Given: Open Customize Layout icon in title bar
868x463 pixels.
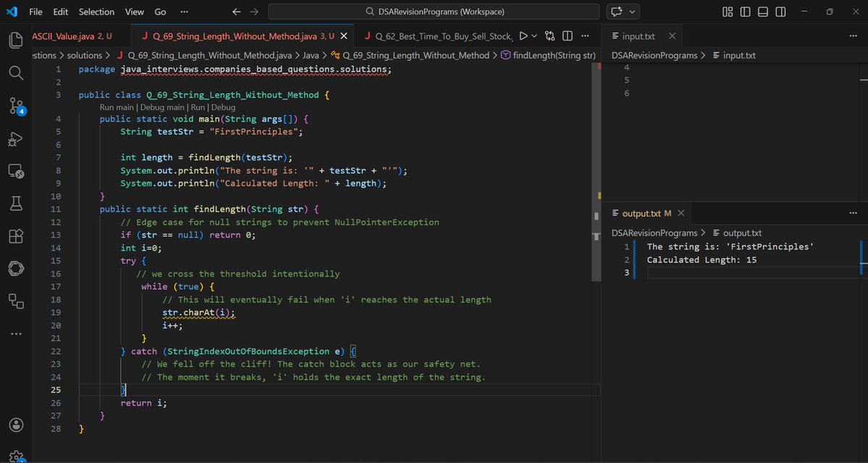Looking at the screenshot, I should [x=728, y=12].
